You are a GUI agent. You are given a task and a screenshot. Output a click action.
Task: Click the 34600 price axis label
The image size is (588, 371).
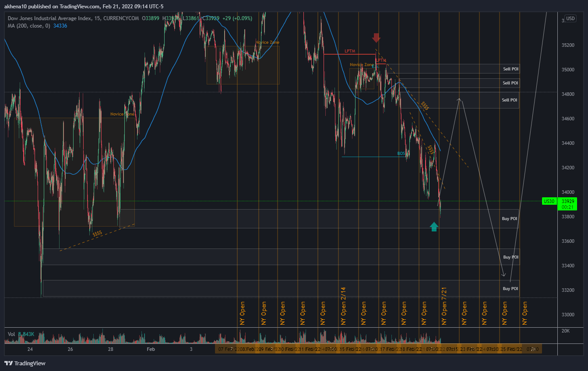pos(568,119)
